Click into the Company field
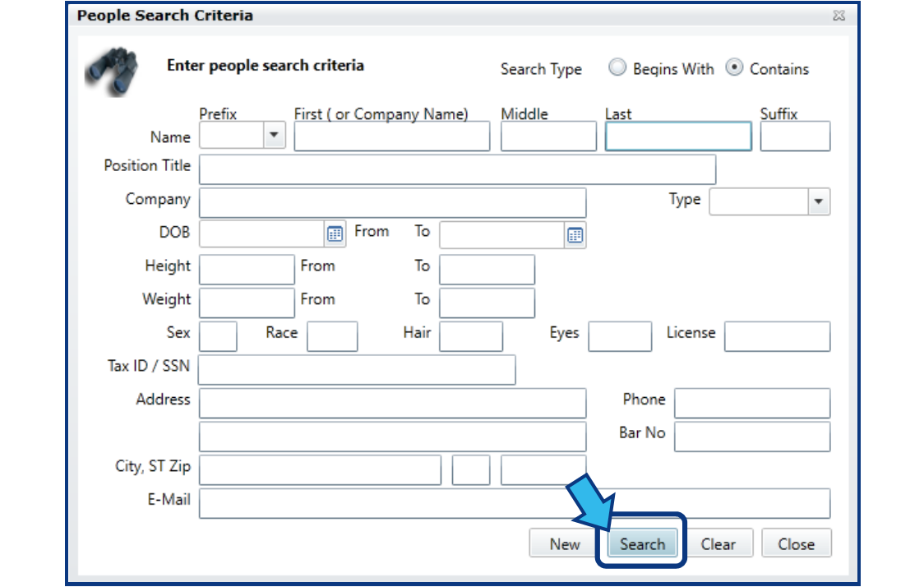924x587 pixels. [x=392, y=203]
